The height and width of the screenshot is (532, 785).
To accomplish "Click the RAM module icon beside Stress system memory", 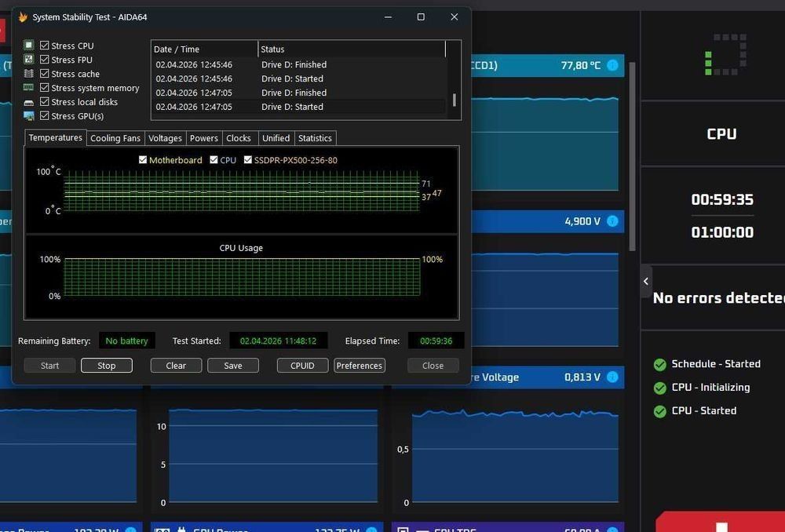I will click(29, 88).
